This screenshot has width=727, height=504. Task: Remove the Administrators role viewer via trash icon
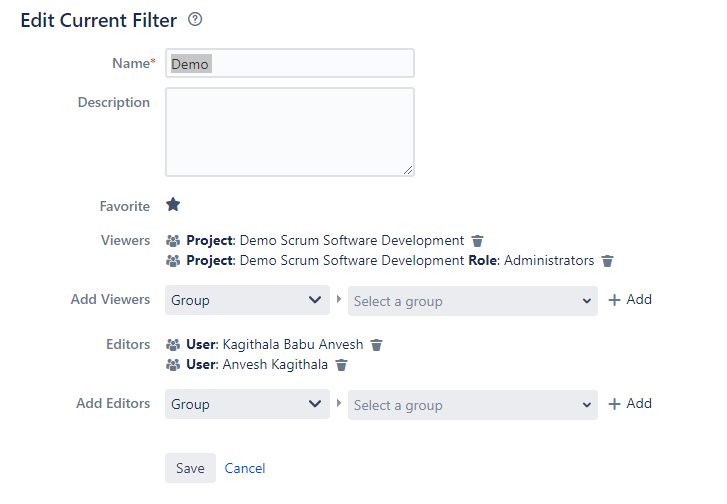607,261
